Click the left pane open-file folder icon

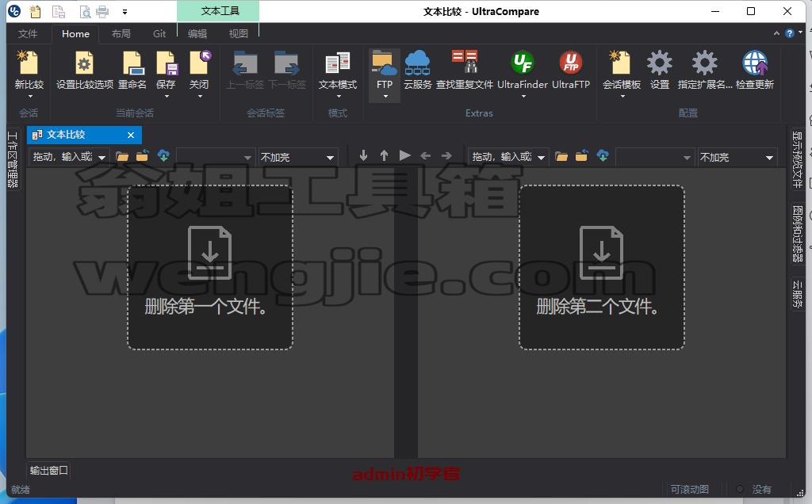point(122,156)
